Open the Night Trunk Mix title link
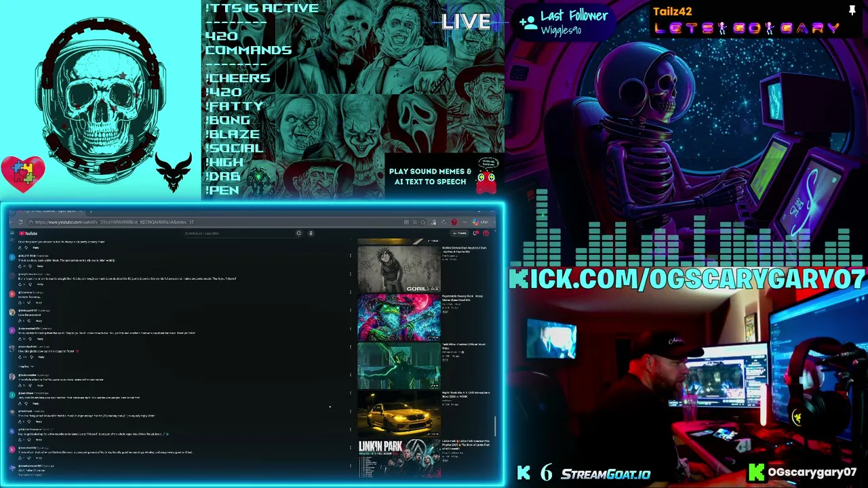 [466, 394]
